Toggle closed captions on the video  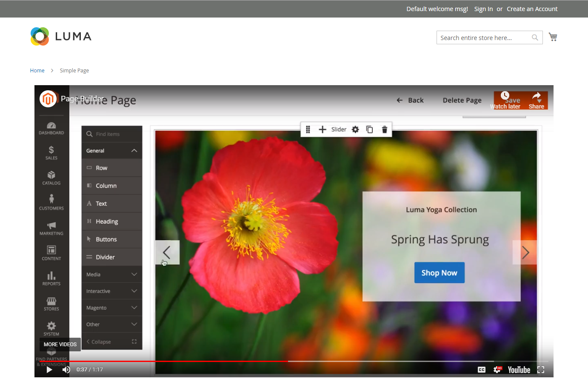click(482, 370)
